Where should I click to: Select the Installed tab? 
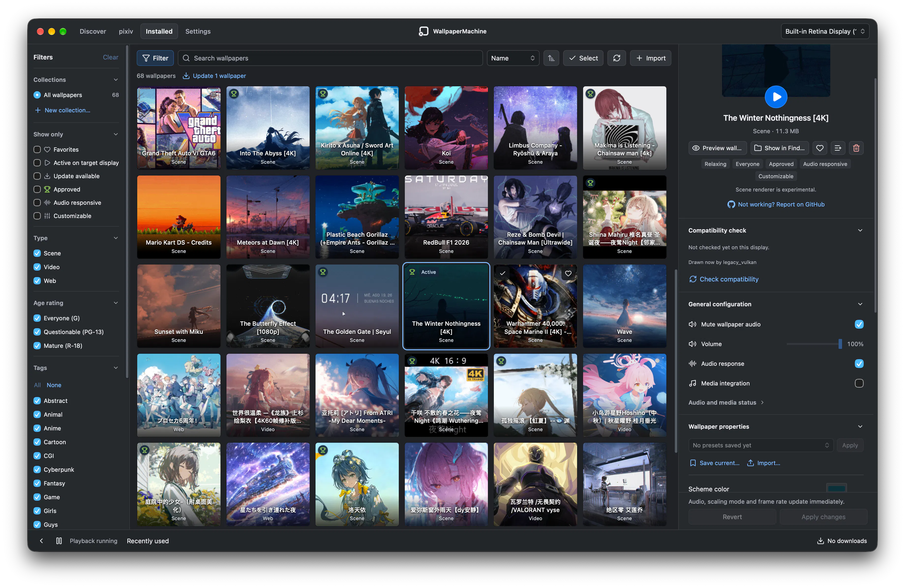point(159,31)
